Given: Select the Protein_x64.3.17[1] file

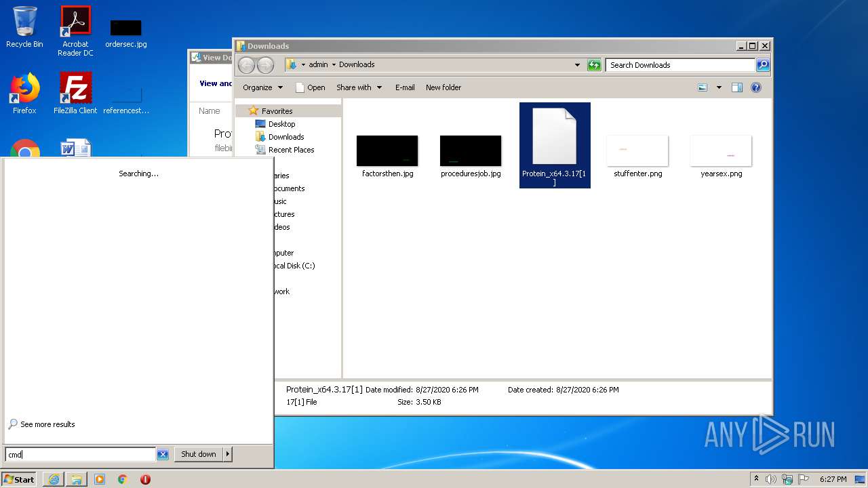Looking at the screenshot, I should (x=555, y=145).
